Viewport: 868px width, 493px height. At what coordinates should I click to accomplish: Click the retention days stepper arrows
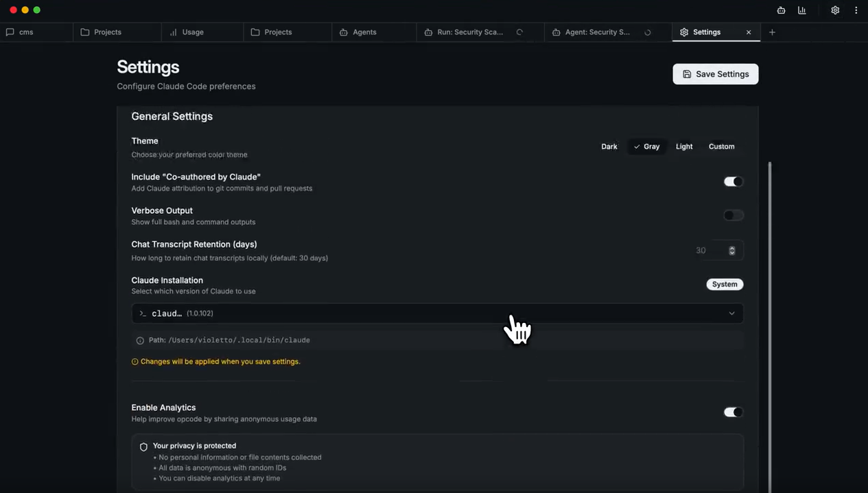click(732, 251)
